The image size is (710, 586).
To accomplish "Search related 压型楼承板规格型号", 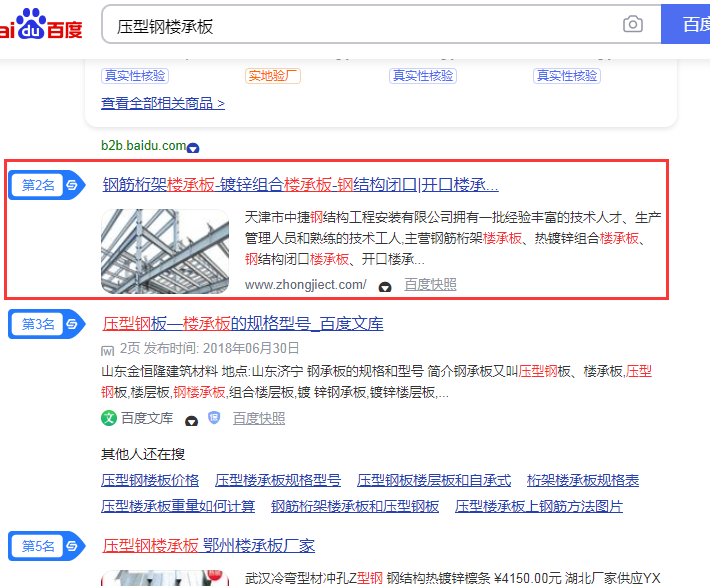I will pyautogui.click(x=278, y=480).
